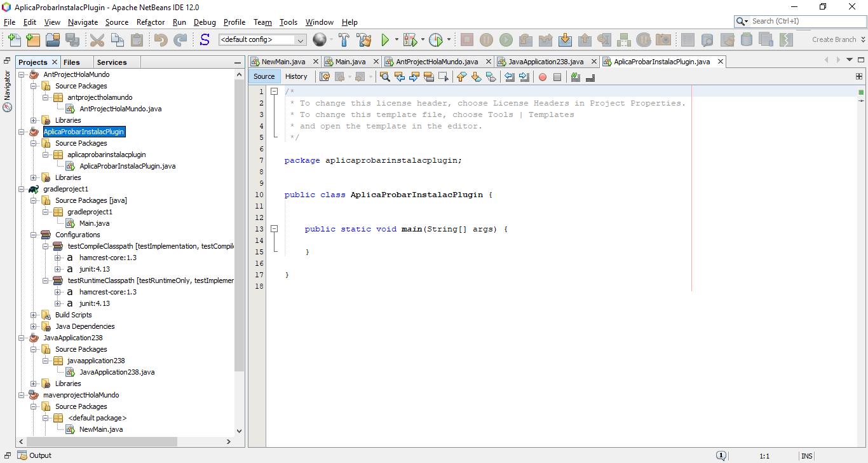
Task: Switch to the Services tab
Action: pos(112,62)
